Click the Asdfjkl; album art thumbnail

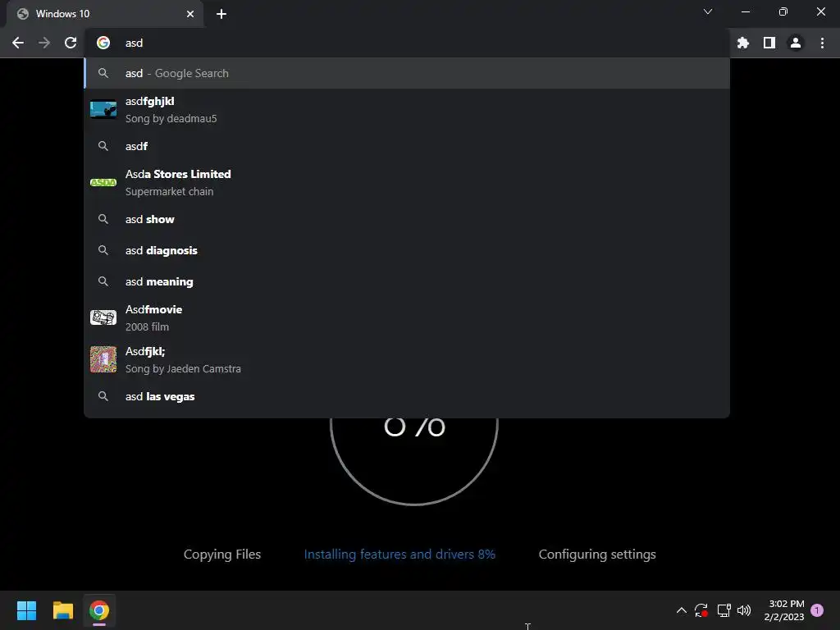103,359
